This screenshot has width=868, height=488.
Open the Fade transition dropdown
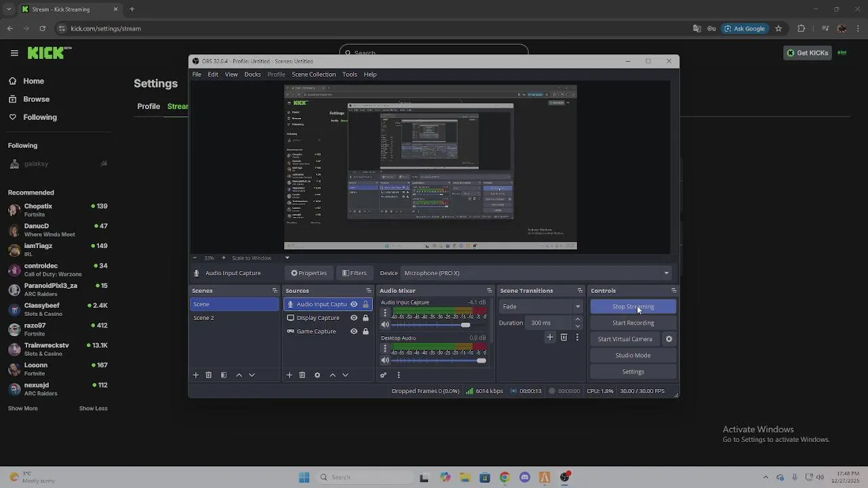[541, 306]
